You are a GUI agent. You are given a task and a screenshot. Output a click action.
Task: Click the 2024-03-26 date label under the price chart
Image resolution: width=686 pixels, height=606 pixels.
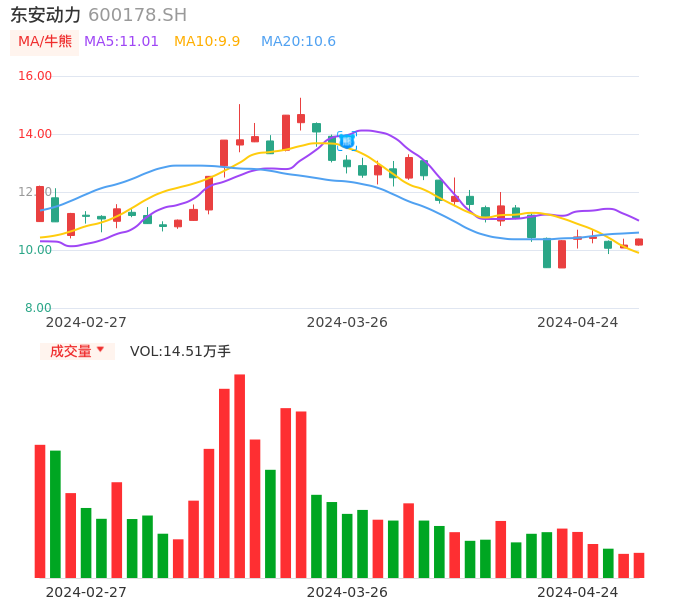(x=347, y=322)
